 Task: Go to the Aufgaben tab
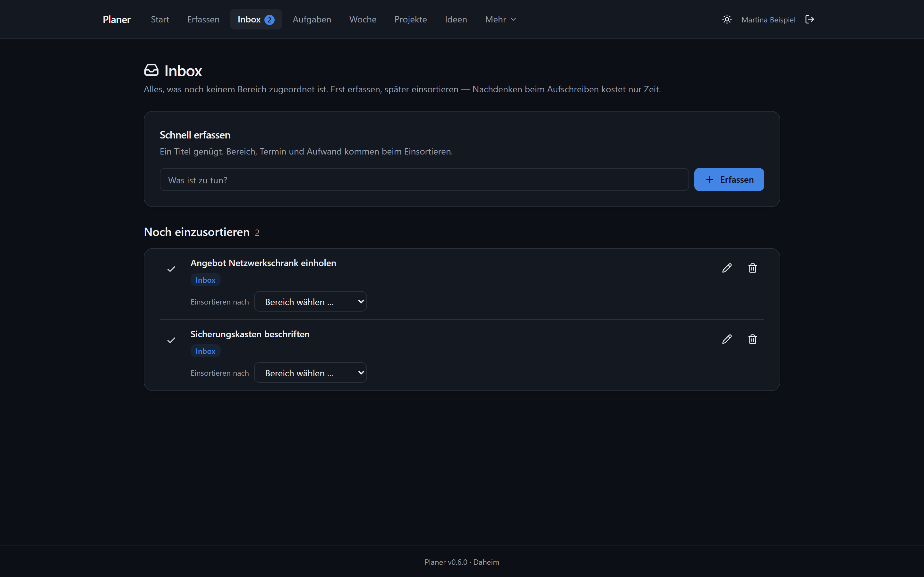tap(312, 20)
